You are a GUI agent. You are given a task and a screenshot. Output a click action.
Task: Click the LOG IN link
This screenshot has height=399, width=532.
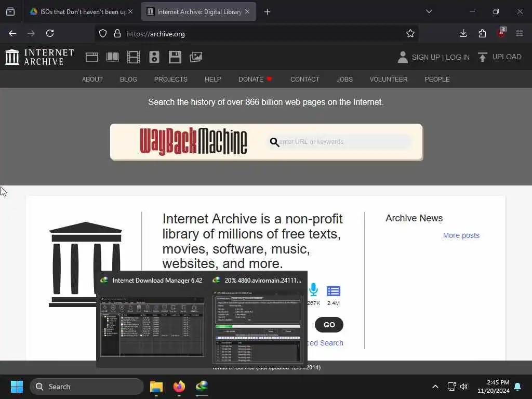coord(457,57)
